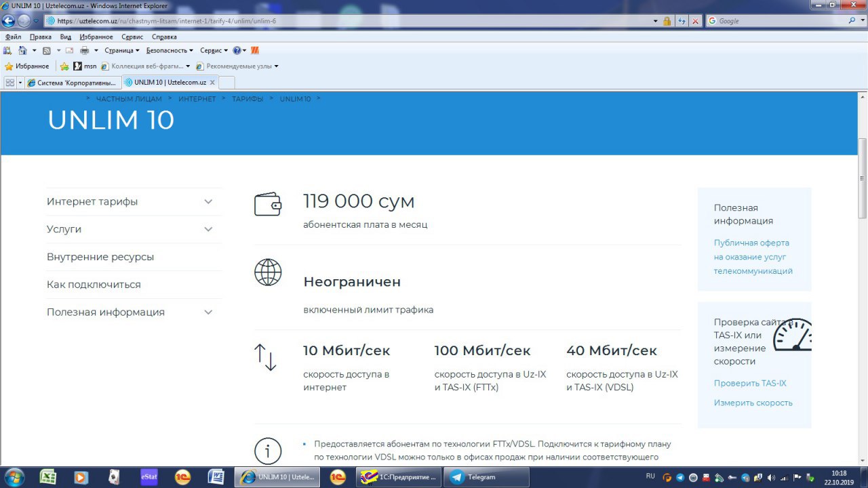Open the Сервис dropdown in command bar
The image size is (868, 488).
(x=214, y=50)
